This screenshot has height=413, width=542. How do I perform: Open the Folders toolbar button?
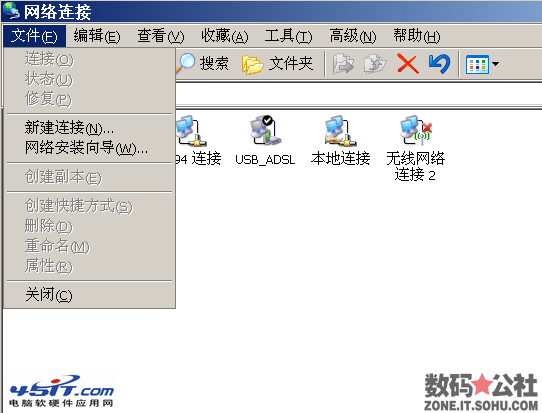pos(277,64)
